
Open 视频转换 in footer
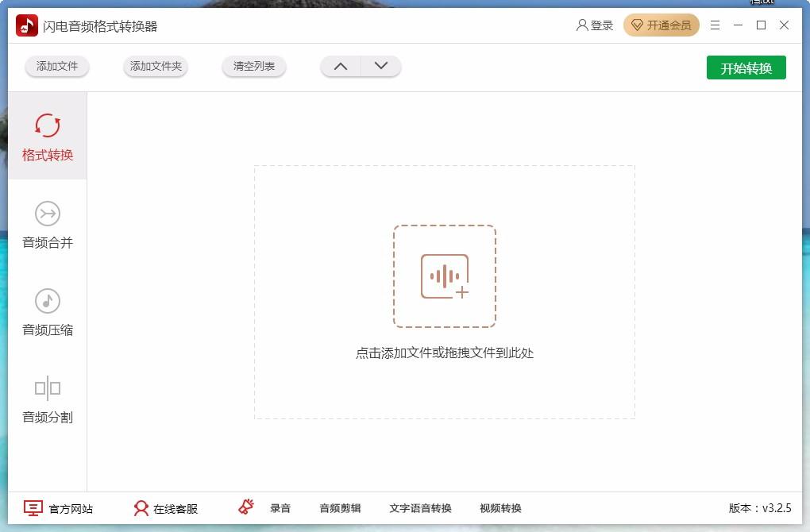[500, 508]
